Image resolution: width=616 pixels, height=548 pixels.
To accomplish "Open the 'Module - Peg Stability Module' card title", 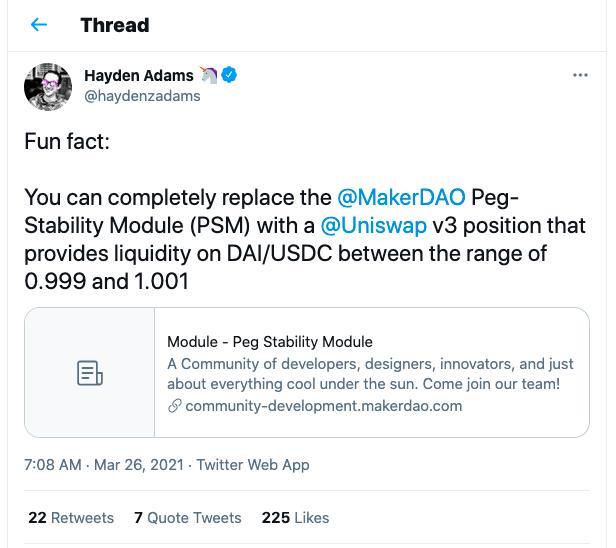I will [x=269, y=342].
